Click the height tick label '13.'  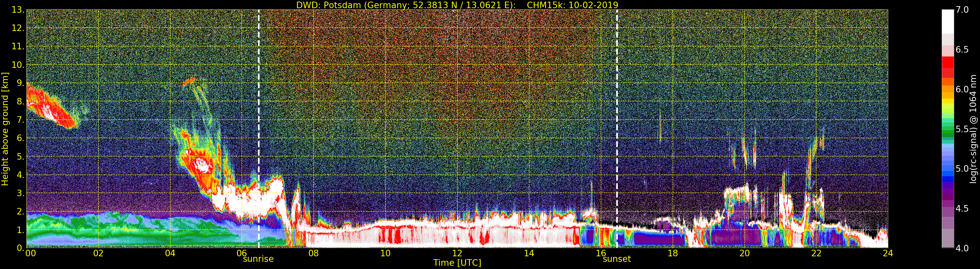[18, 9]
